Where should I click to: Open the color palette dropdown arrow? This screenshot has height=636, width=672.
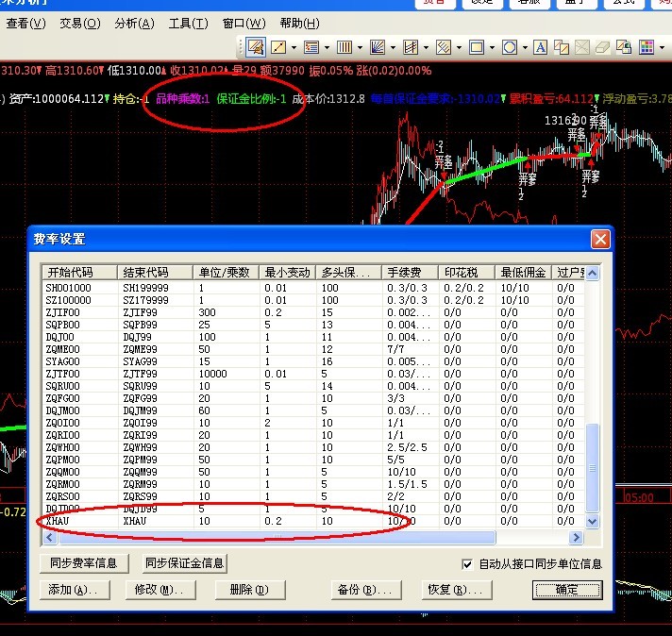[x=663, y=47]
